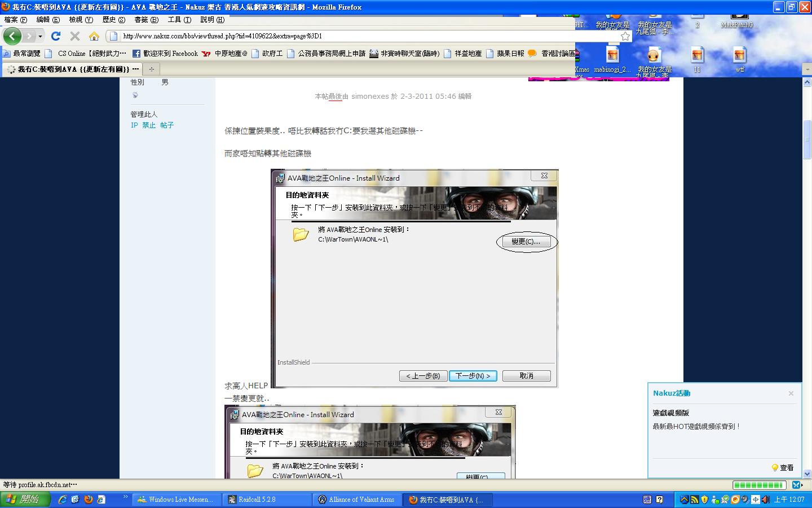Stop loading with the X icon
Screen dimensions: 812x508
(x=74, y=36)
